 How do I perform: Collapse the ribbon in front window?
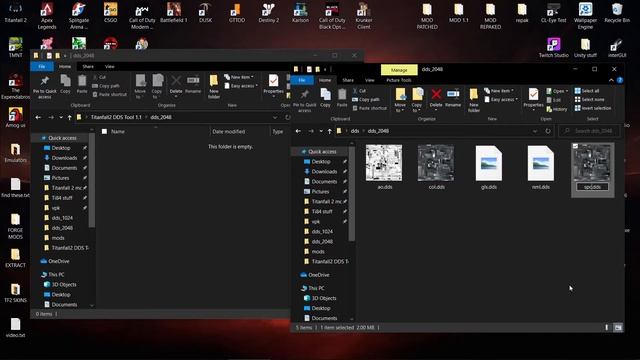611,80
